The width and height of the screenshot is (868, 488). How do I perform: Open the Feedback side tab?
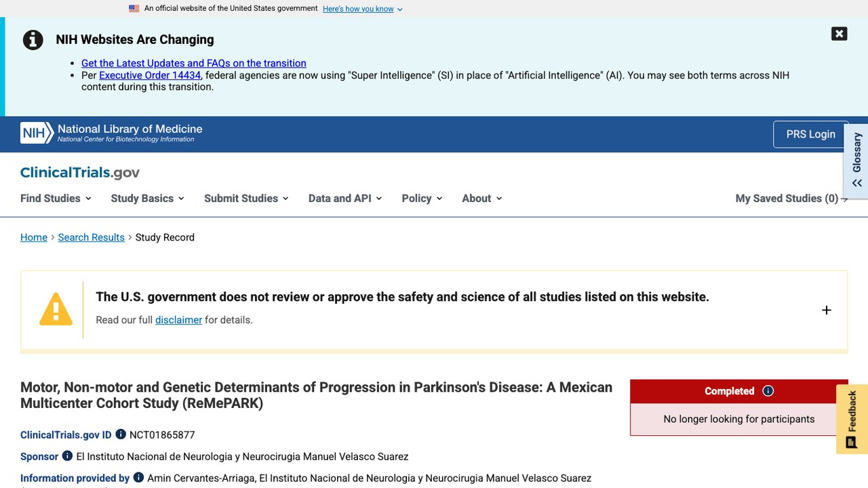[852, 419]
